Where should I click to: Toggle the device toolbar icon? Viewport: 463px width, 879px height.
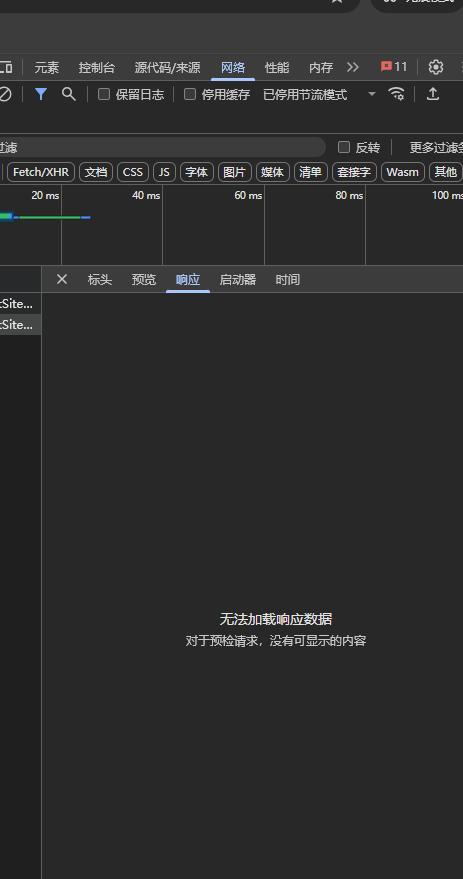[6, 67]
